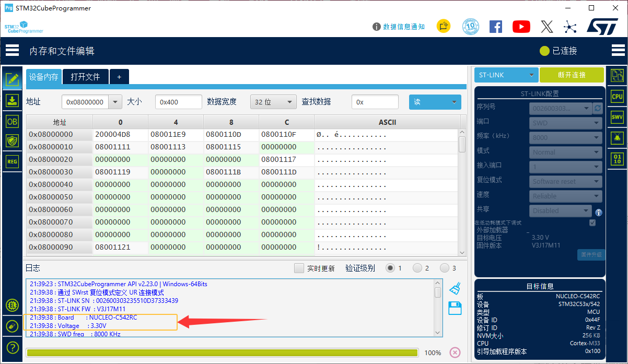Open the X social icon
The height and width of the screenshot is (364, 628).
click(x=547, y=26)
